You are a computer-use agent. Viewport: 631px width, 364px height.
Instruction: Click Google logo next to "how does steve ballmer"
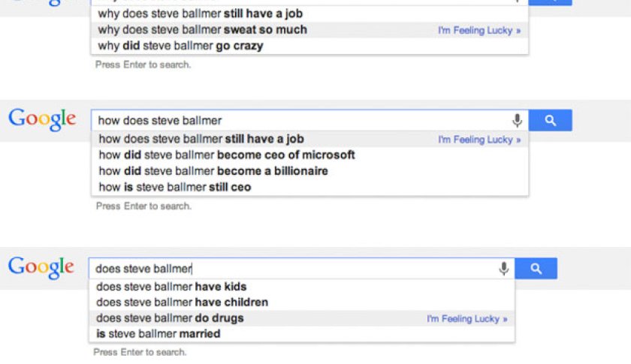42,119
